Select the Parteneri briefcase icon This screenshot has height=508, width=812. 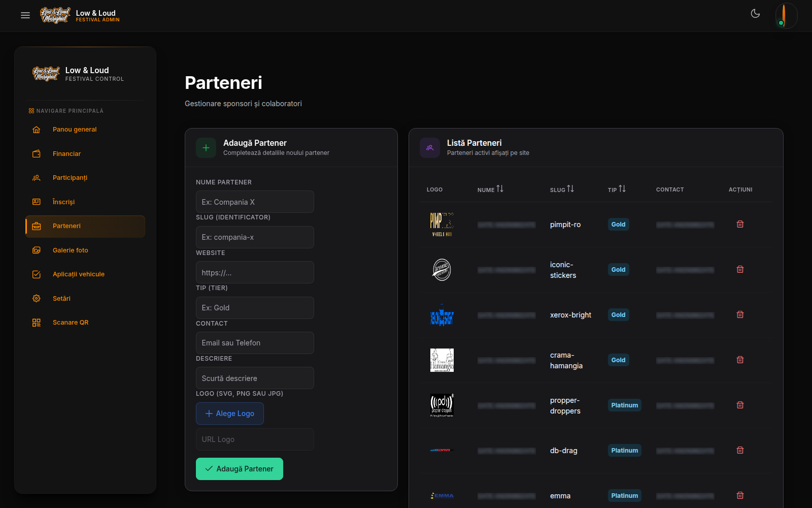point(37,226)
